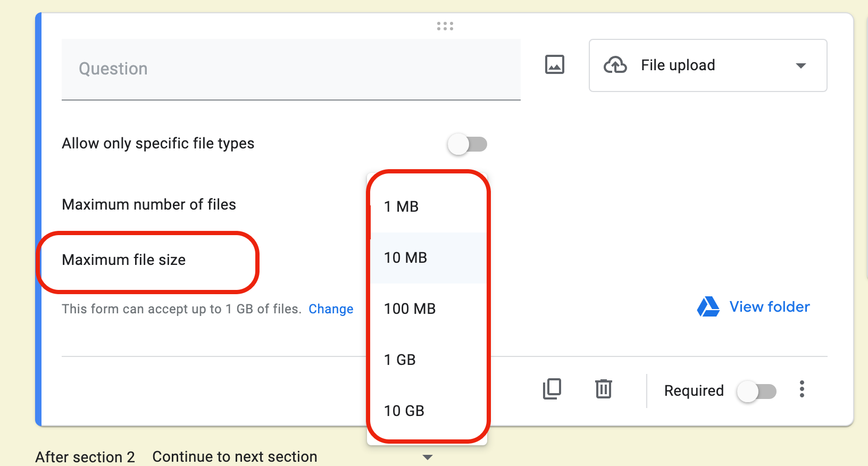Open the three-dot more options menu
The width and height of the screenshot is (868, 466).
coord(802,389)
